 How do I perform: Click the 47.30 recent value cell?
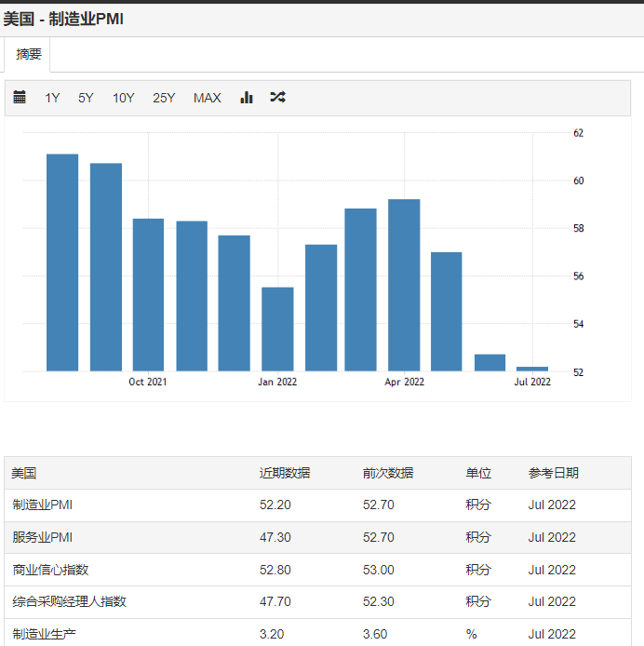[275, 537]
